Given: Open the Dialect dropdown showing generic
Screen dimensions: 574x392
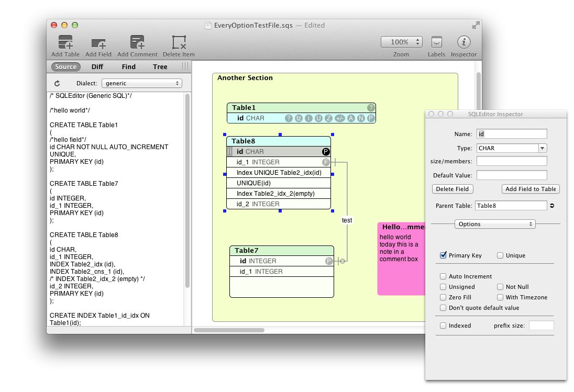Looking at the screenshot, I should coord(141,83).
